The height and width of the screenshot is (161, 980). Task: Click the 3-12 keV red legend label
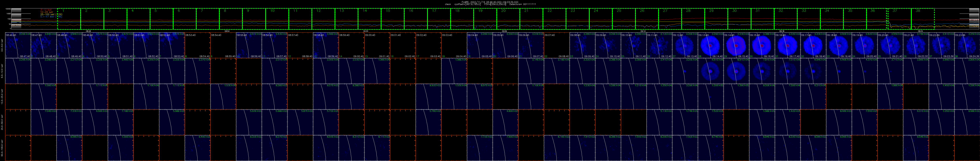click(46, 10)
